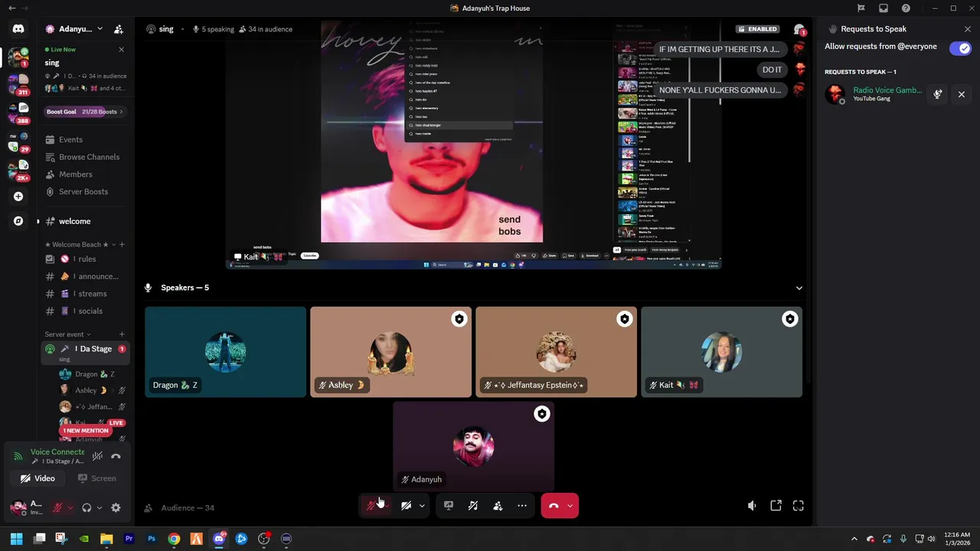980x551 pixels.
Task: Open input device arrow beside user mic
Action: [70, 508]
